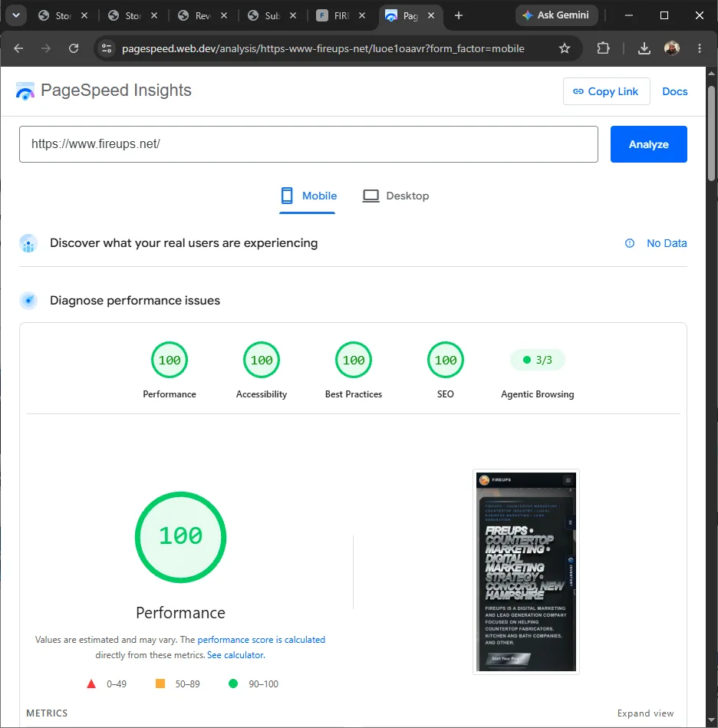Screen dimensions: 718x728
Task: Click the "Discover what your real users are experiencing" heading
Action: point(184,243)
